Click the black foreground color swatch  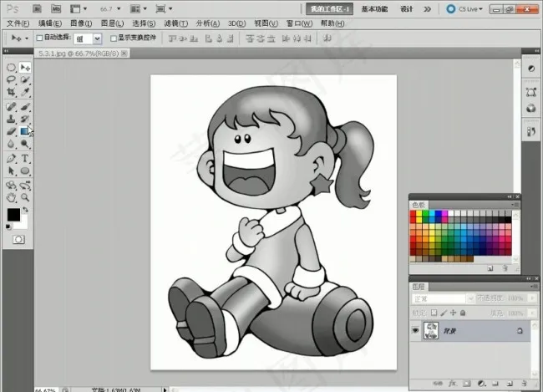pos(13,216)
